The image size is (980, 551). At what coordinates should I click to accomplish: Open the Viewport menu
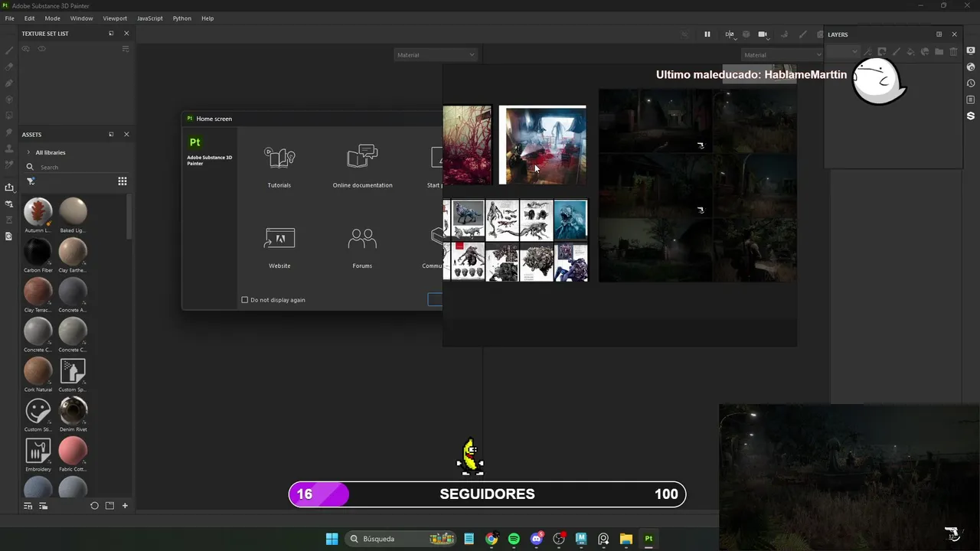click(115, 18)
